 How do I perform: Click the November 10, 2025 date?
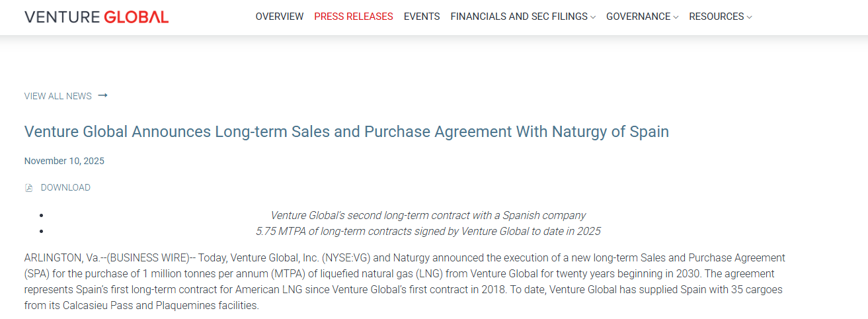pos(64,161)
